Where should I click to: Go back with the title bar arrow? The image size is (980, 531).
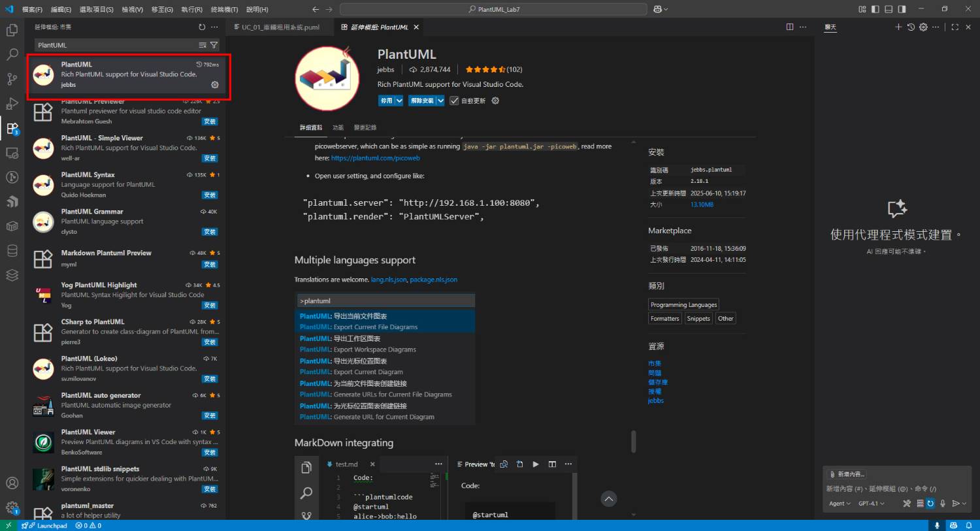tap(316, 9)
